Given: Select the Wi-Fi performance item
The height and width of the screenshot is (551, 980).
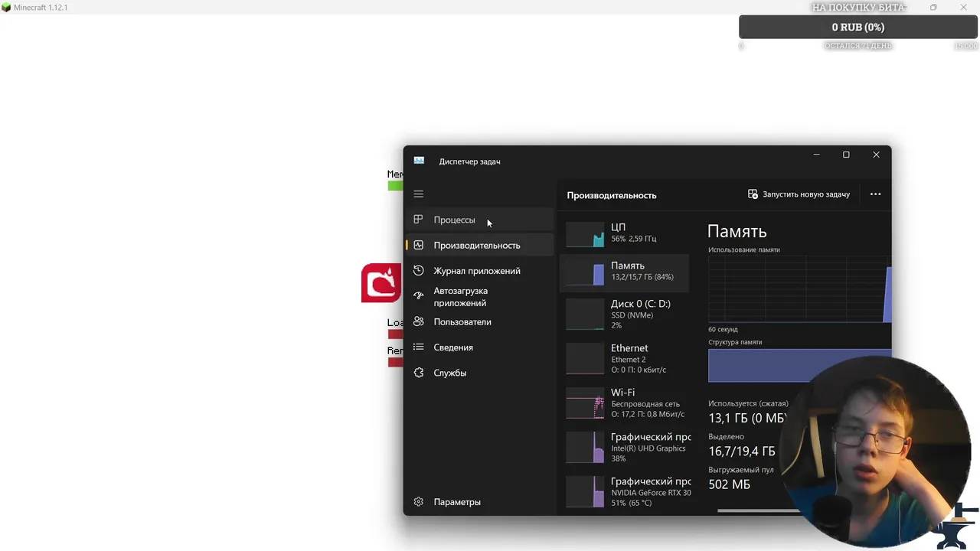Looking at the screenshot, I should 625,403.
